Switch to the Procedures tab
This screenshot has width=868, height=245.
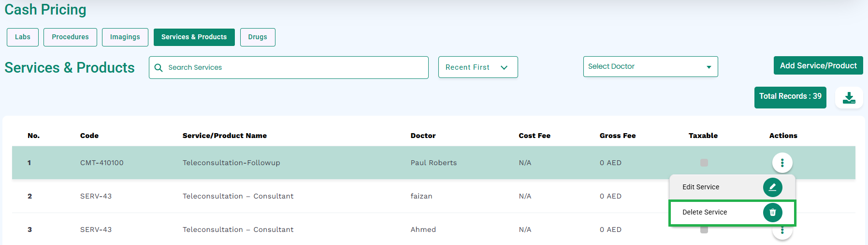(x=70, y=37)
